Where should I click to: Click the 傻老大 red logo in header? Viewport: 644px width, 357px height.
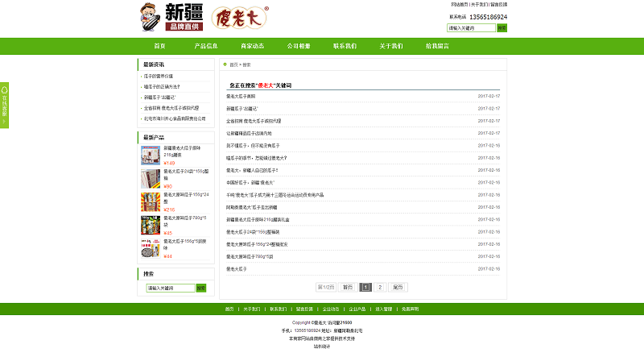[x=239, y=18]
